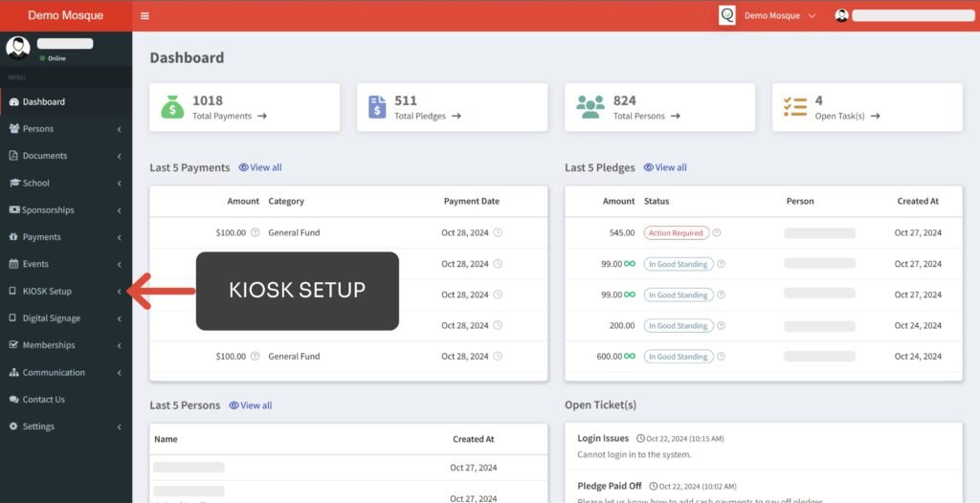View all of the Last 5 Pledges

(x=665, y=167)
